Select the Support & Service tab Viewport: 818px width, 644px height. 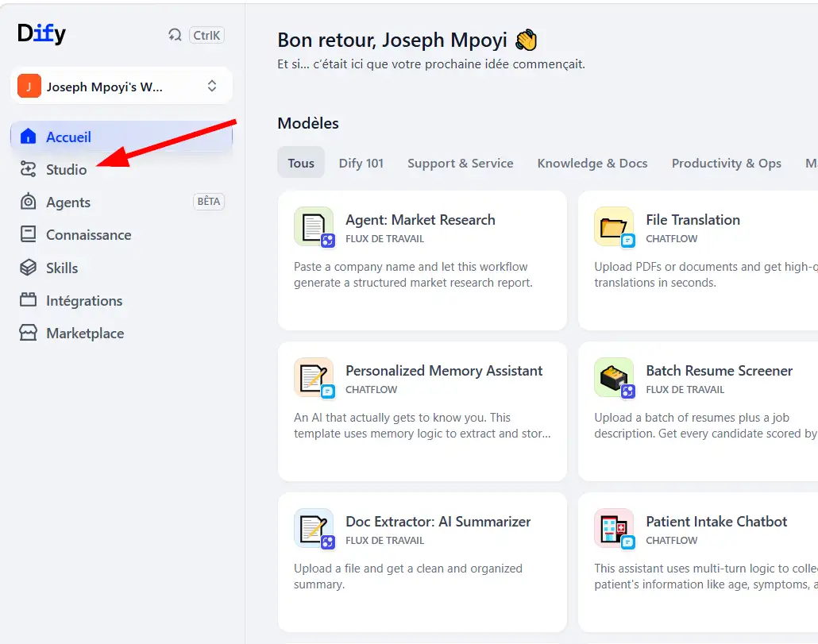pyautogui.click(x=460, y=163)
